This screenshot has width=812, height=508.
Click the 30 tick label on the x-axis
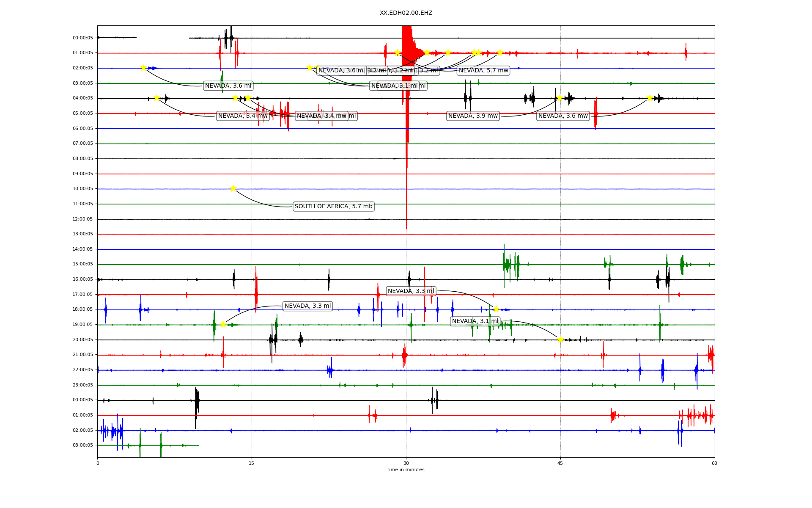406,463
